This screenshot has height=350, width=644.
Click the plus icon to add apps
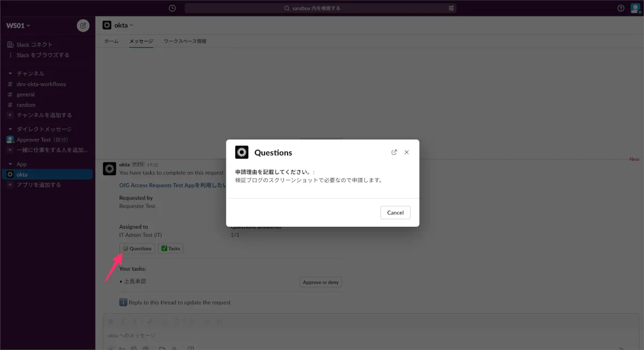tap(10, 185)
